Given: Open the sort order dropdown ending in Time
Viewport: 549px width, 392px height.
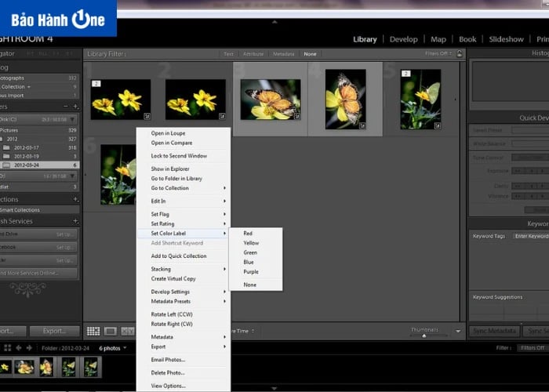Looking at the screenshot, I should (242, 331).
